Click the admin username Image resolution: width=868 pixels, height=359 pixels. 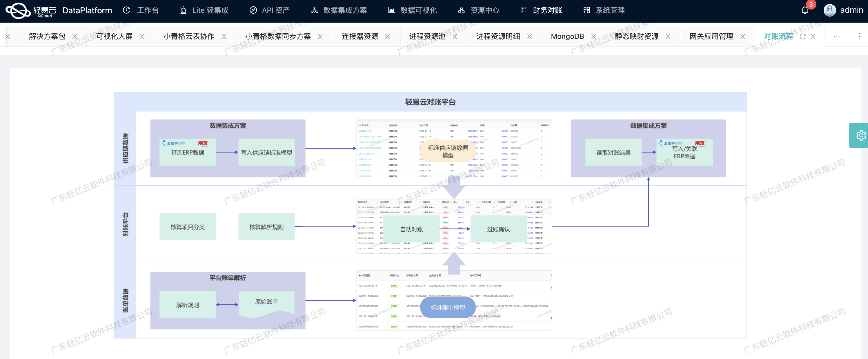click(851, 10)
